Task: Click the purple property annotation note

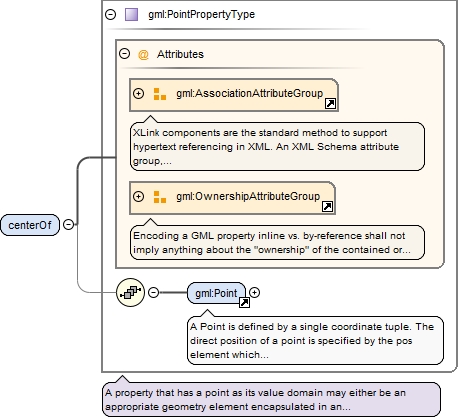Action: click(271, 400)
